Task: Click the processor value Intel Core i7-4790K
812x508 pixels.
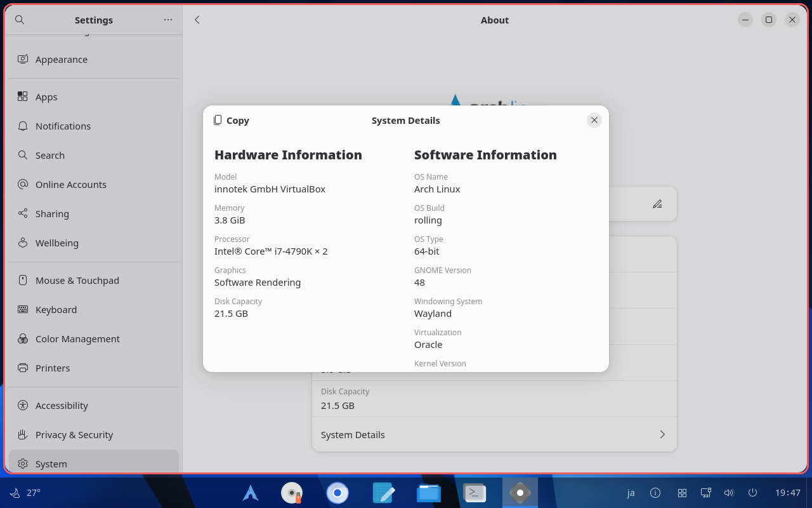Action: point(271,251)
